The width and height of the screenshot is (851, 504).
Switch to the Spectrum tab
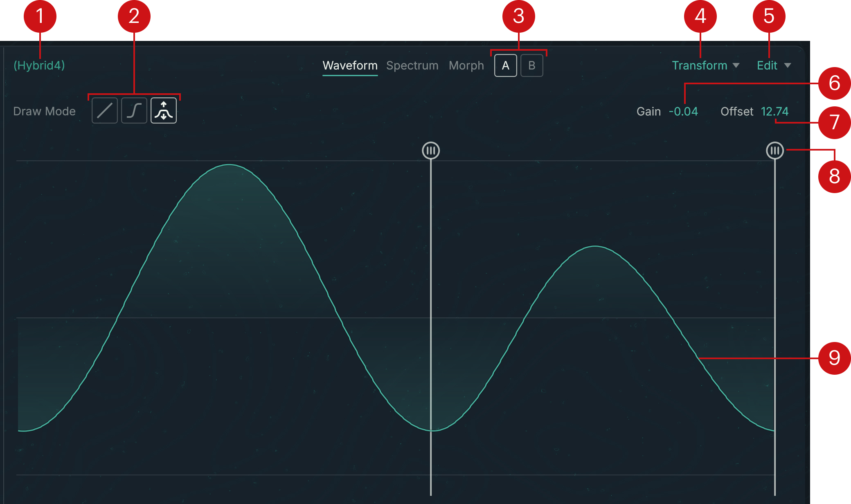412,65
